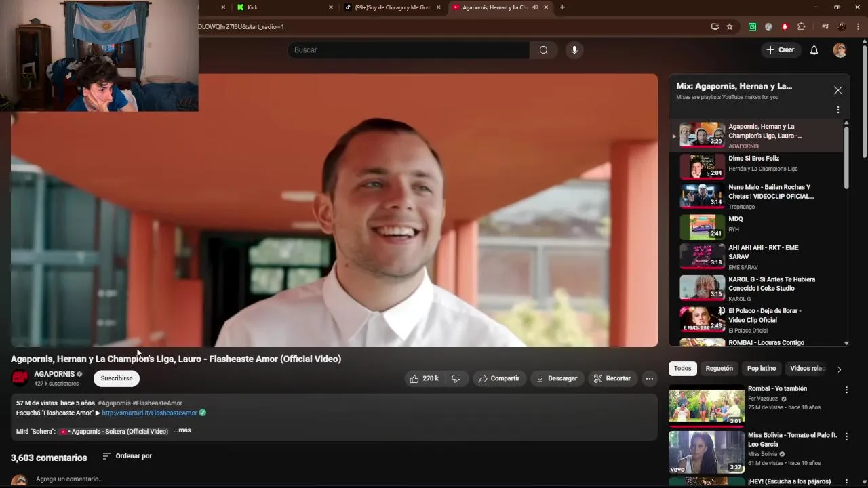Open the Miss Bolivia - Tomate el Palo thumbnail

[x=706, y=451]
